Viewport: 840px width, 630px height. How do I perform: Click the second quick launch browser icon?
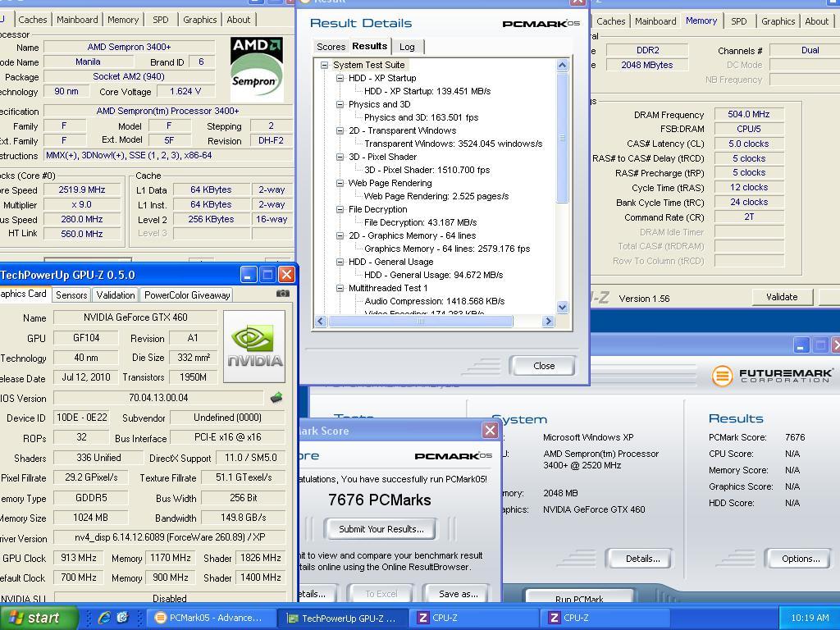[x=123, y=618]
